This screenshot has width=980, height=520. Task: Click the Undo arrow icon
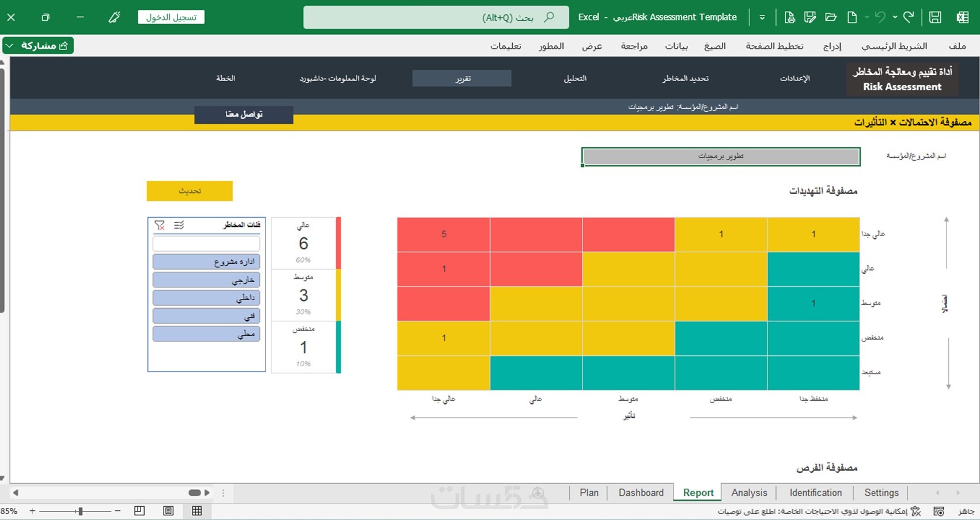coord(880,17)
